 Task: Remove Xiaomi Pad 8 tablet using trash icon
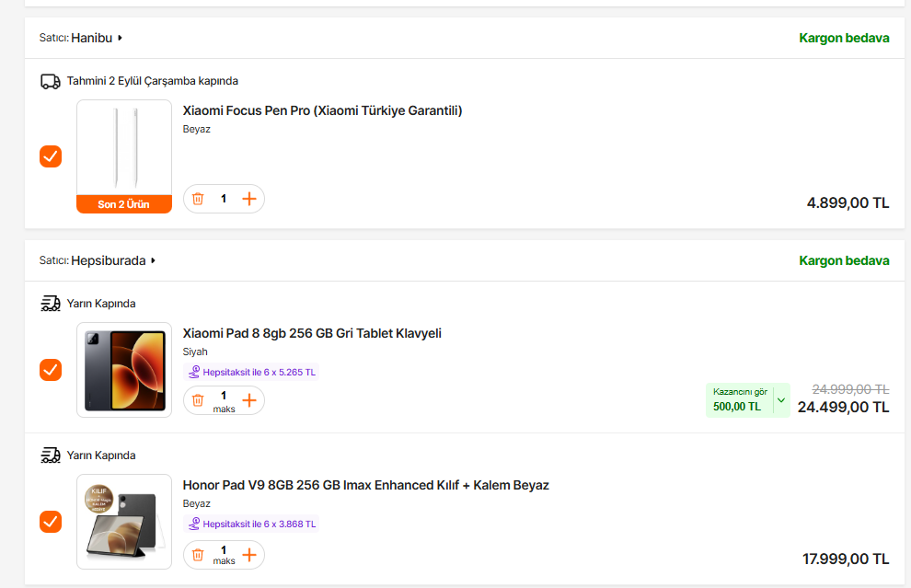pyautogui.click(x=198, y=400)
